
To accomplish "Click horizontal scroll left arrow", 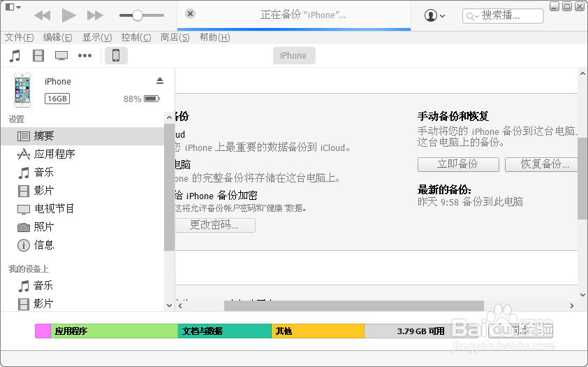I will (180, 306).
